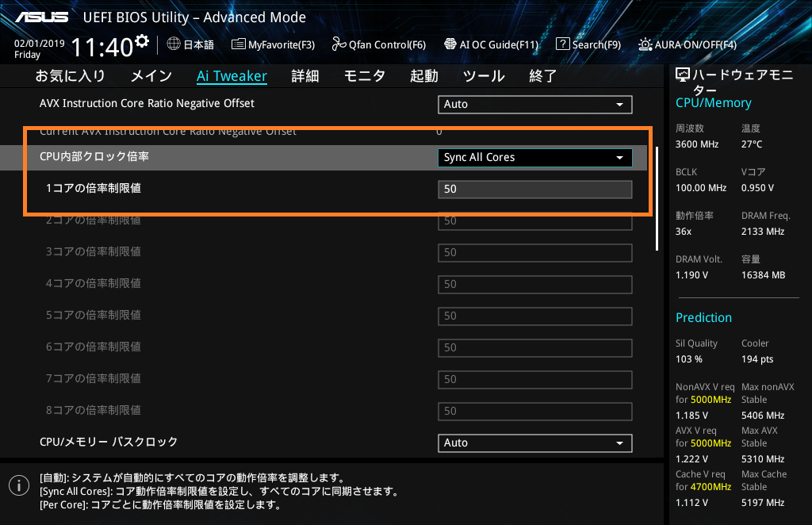Open date and time settings gear icon
The image size is (812, 525).
pos(142,41)
